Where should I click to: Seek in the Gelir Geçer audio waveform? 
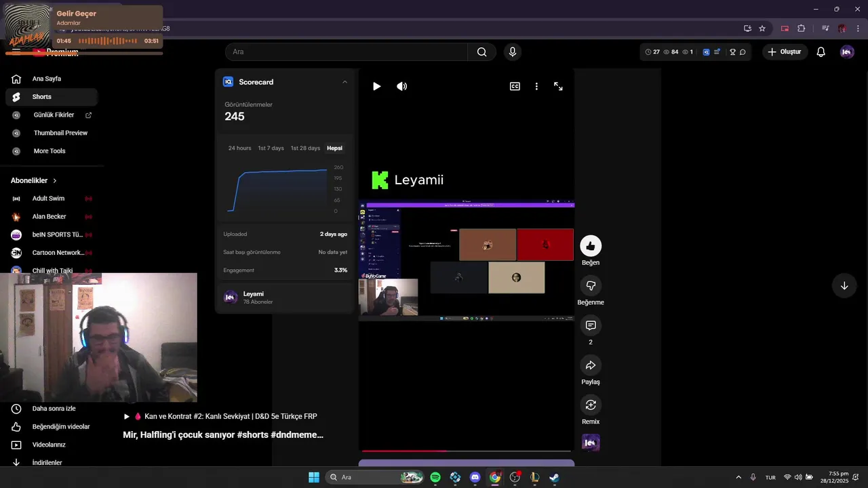click(x=108, y=41)
